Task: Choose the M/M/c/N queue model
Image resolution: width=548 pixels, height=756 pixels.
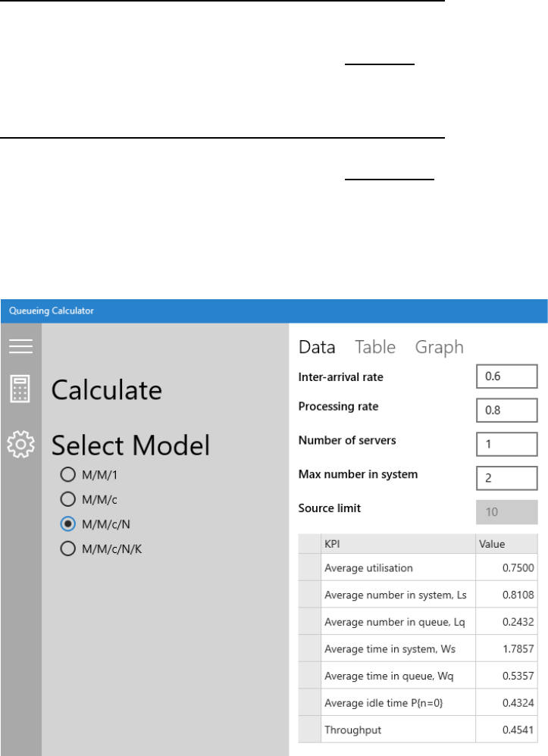Action: 67,524
